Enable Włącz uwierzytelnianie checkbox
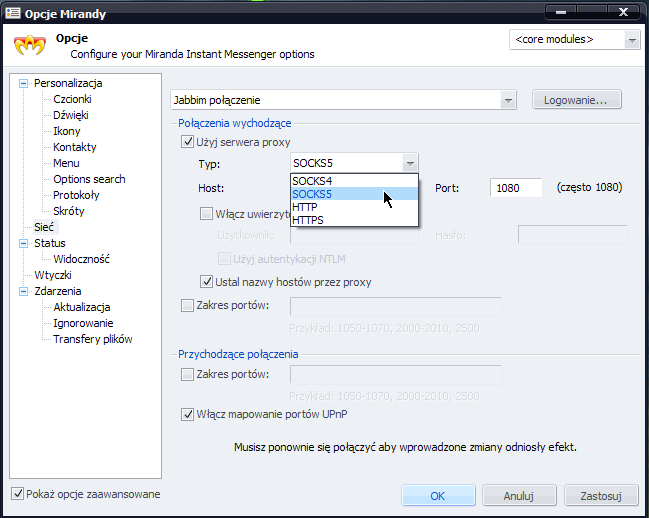The width and height of the screenshot is (649, 518). [x=206, y=213]
